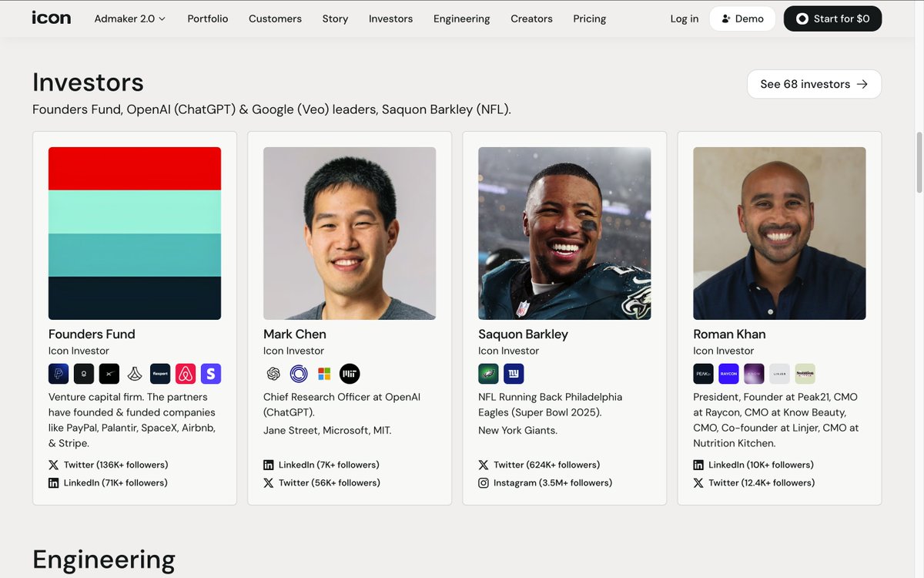Click the Founders Fund name heading
The image size is (924, 578).
[x=92, y=334]
